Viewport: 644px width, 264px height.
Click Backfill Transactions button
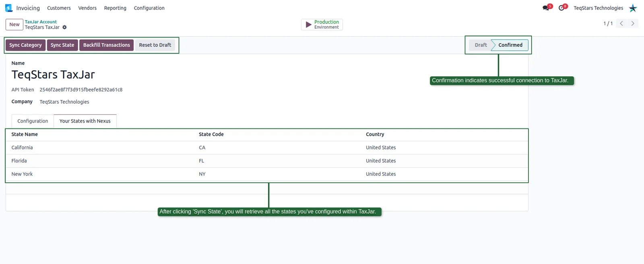[106, 45]
